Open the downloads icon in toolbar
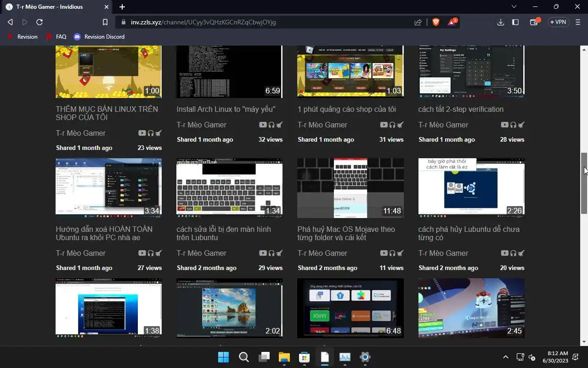This screenshot has height=368, width=588. click(x=501, y=22)
